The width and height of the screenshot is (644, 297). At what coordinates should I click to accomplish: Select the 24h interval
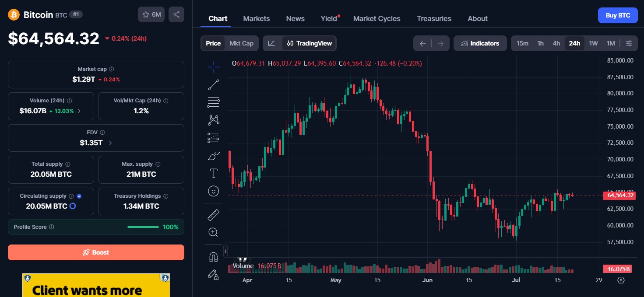(x=574, y=43)
